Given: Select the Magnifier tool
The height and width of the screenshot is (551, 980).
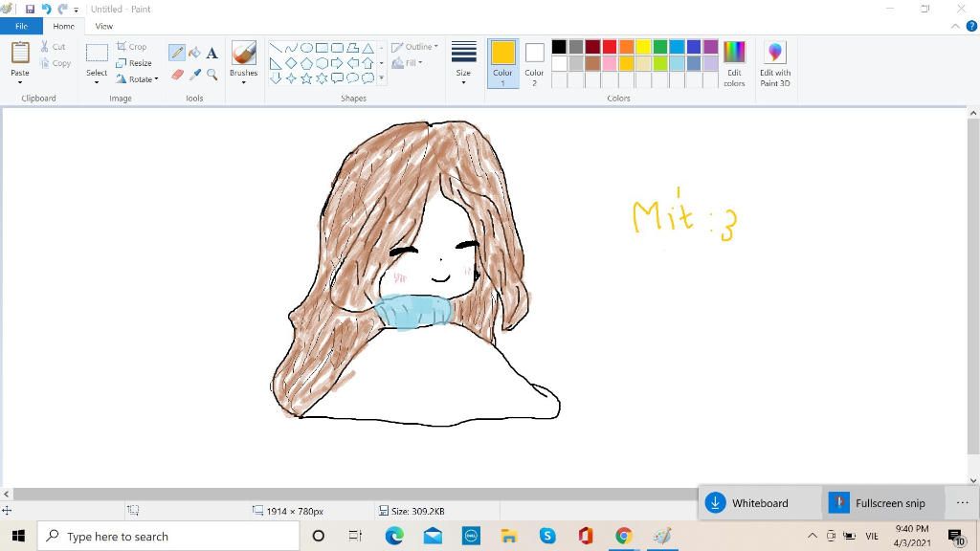Looking at the screenshot, I should 212,75.
